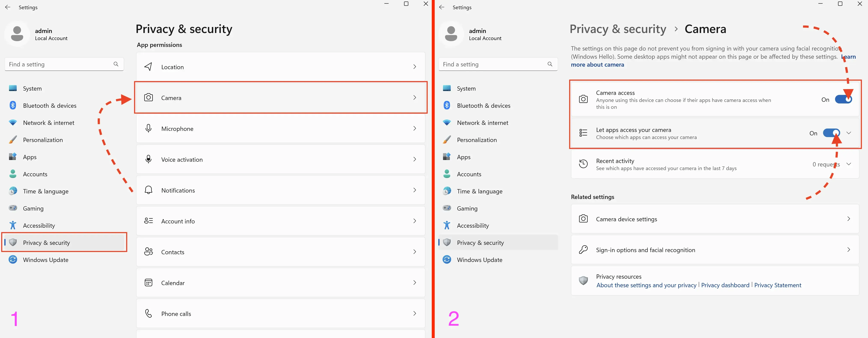868x338 pixels.
Task: Expand the Let apps access your camera list
Action: click(x=849, y=133)
